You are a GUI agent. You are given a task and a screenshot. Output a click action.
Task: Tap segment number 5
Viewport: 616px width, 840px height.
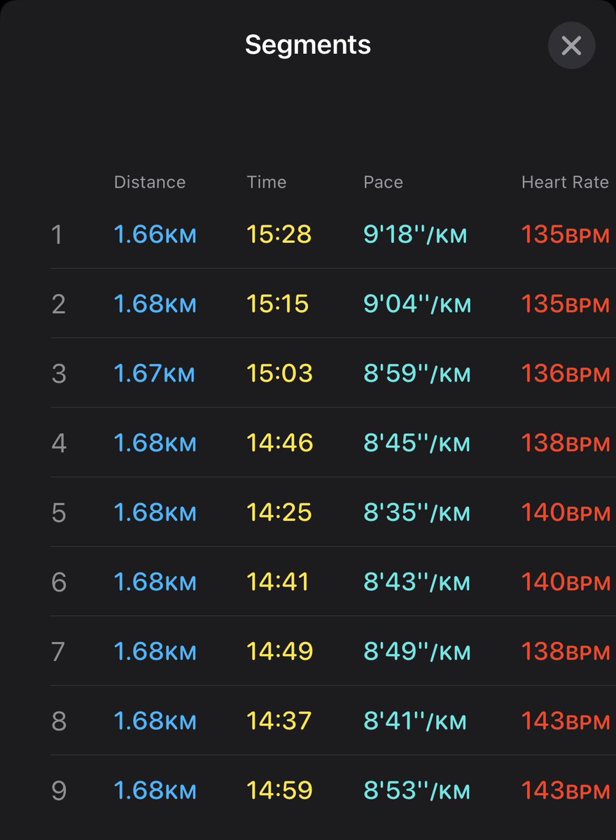click(59, 512)
